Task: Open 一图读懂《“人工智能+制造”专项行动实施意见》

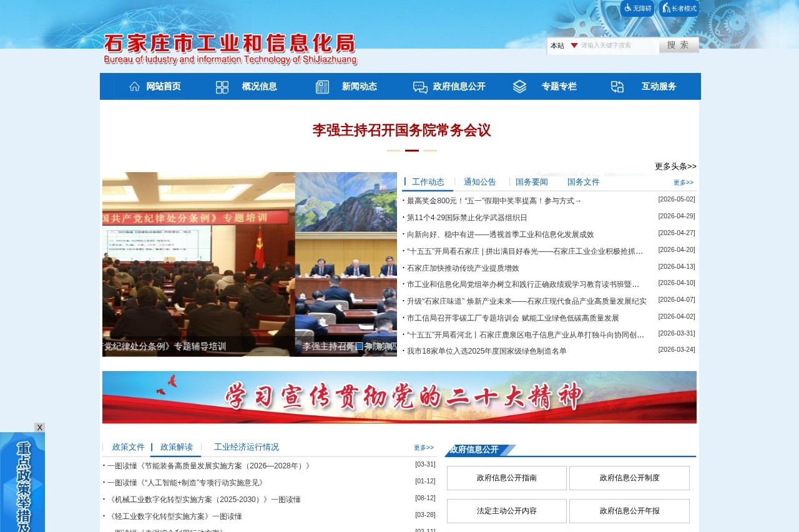Action: point(187,483)
